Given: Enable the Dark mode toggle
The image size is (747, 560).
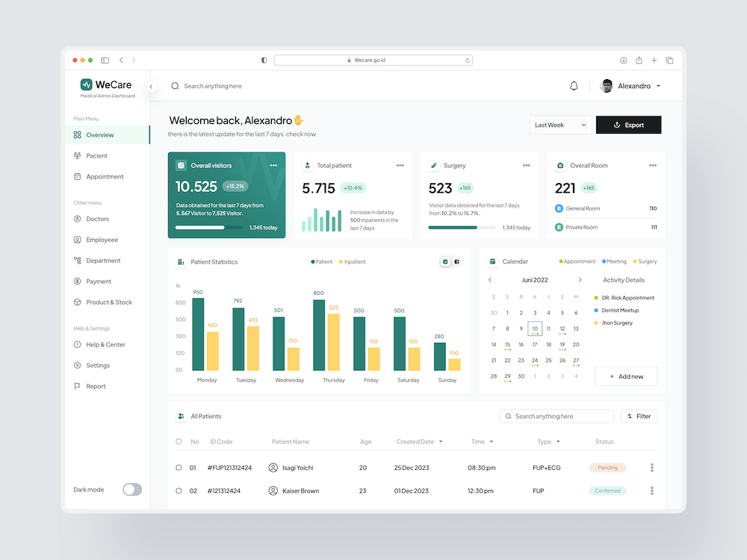Looking at the screenshot, I should tap(132, 490).
